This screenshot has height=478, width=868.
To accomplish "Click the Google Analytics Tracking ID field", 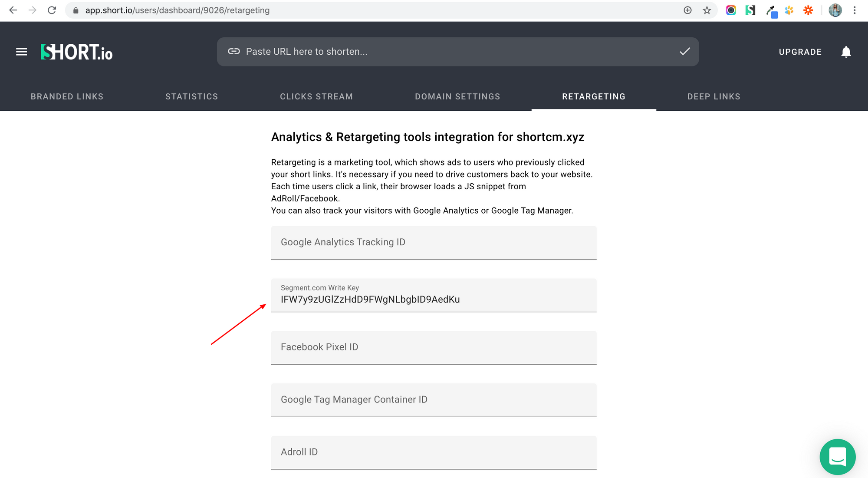I will pos(434,242).
